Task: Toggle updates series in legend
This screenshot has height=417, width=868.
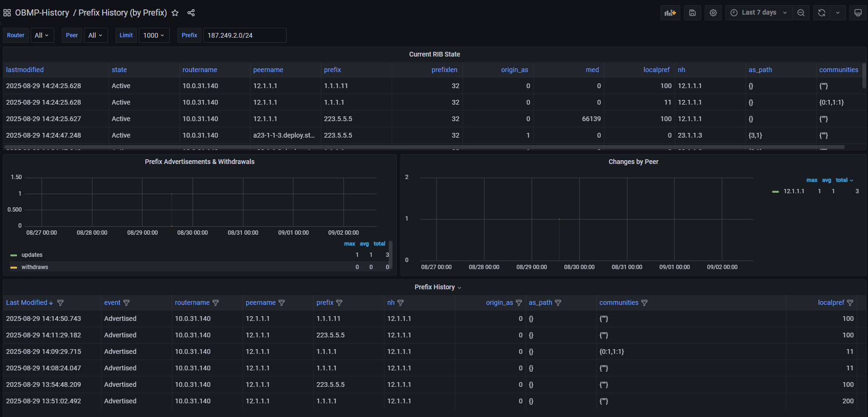Action: 32,255
